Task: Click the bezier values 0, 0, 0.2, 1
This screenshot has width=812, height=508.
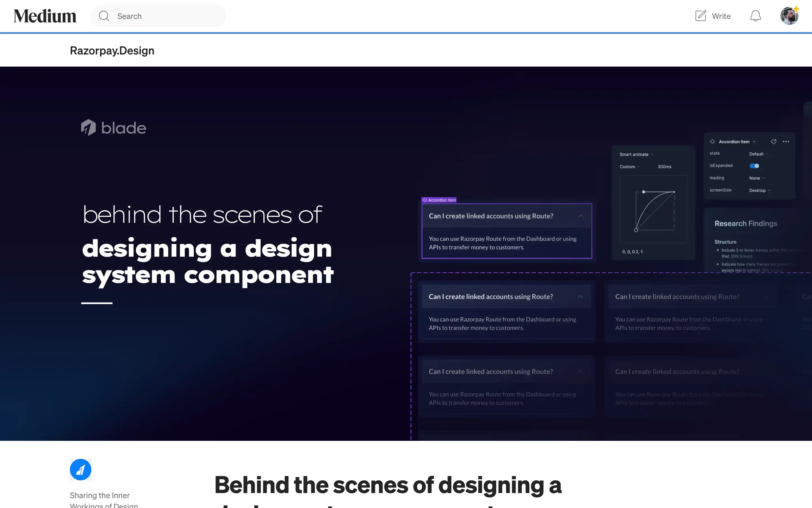Action: pyautogui.click(x=632, y=252)
